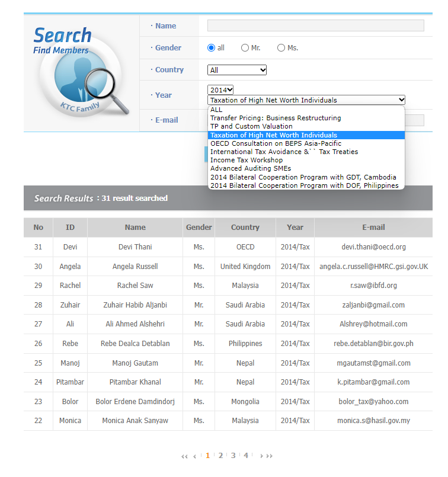
Task: Pick 'OECD Consultation on BEPS Asia-Pacific' option
Action: tap(276, 143)
